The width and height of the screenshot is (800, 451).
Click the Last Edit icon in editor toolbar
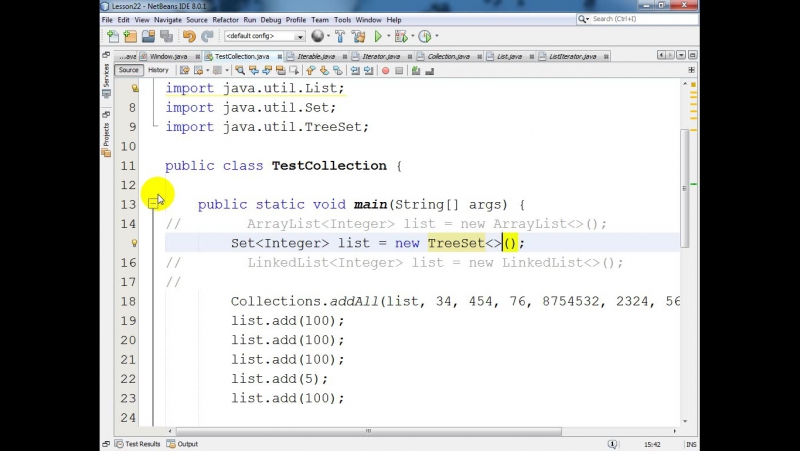pyautogui.click(x=184, y=70)
